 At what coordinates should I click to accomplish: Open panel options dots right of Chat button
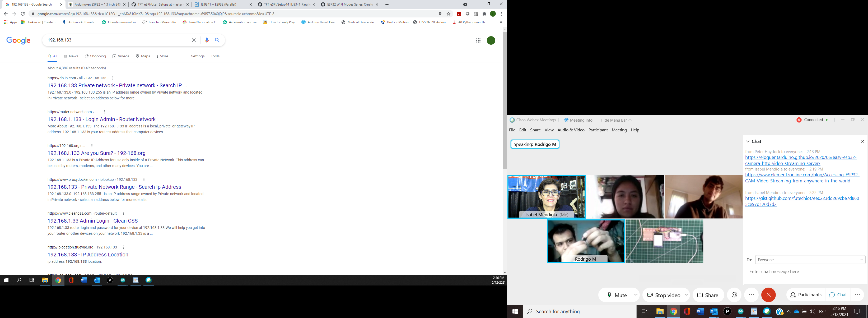[x=857, y=295]
